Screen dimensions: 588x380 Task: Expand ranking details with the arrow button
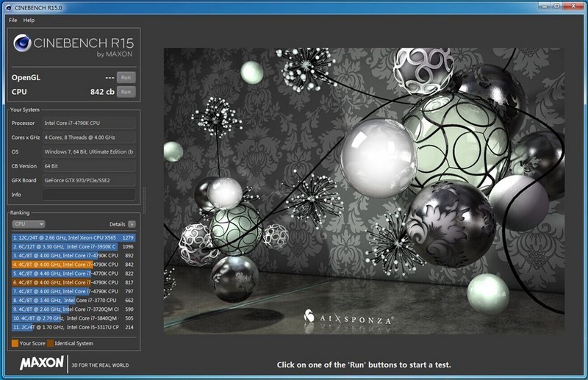click(x=132, y=224)
